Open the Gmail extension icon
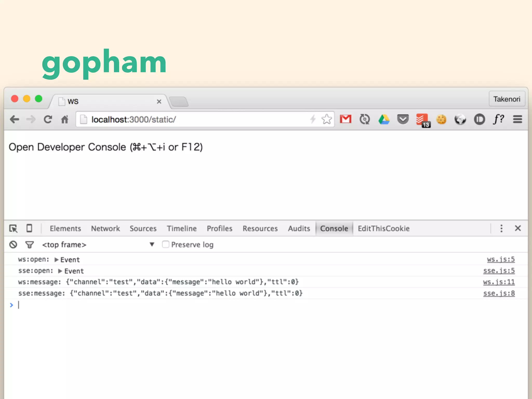Viewport: 532px width, 399px height. tap(345, 119)
